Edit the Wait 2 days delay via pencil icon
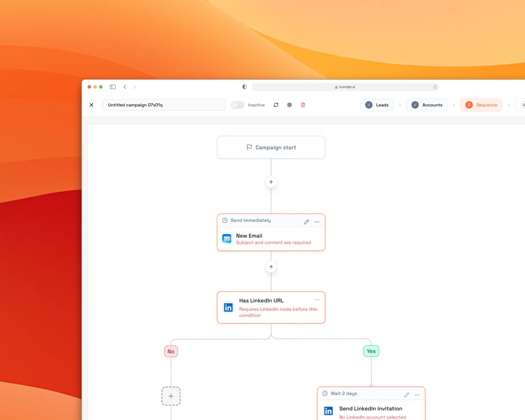Screen dimensions: 525x420 click(407, 395)
